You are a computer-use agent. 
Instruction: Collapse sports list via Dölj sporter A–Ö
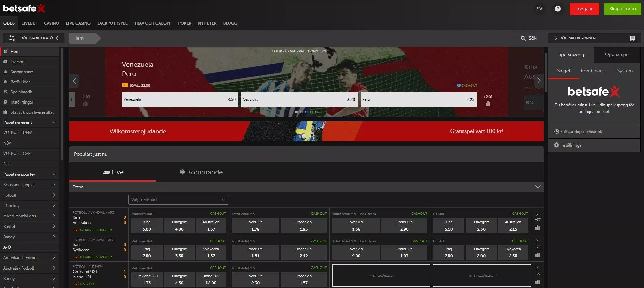pyautogui.click(x=34, y=38)
